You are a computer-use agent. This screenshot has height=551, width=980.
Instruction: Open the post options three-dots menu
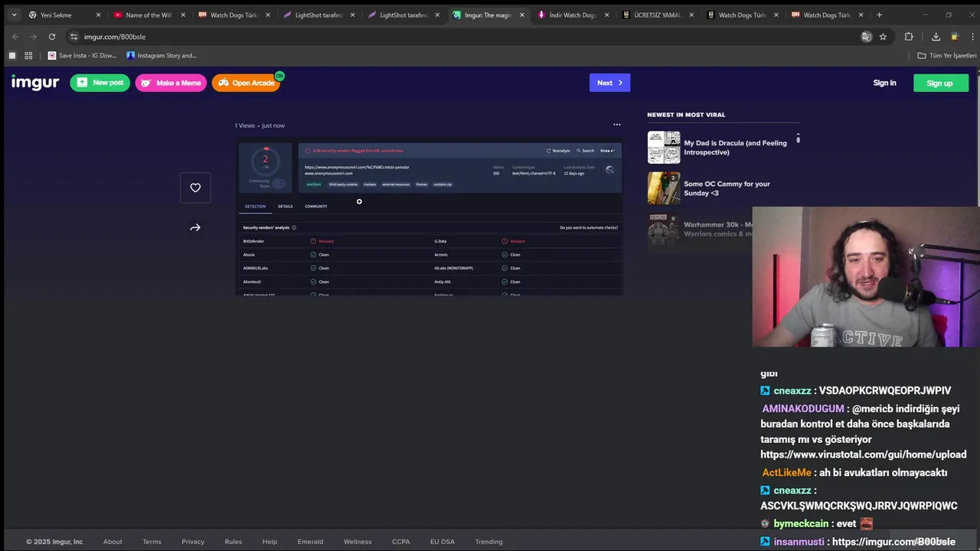[x=617, y=125]
